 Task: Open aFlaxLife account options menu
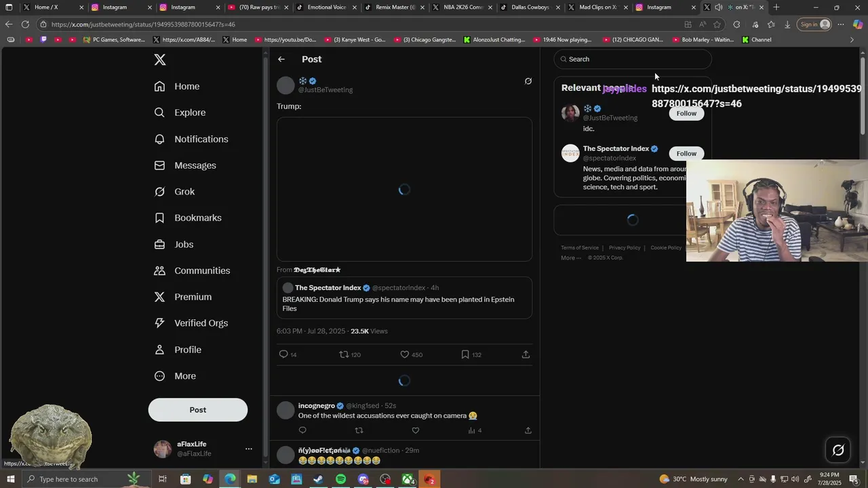[x=248, y=449]
